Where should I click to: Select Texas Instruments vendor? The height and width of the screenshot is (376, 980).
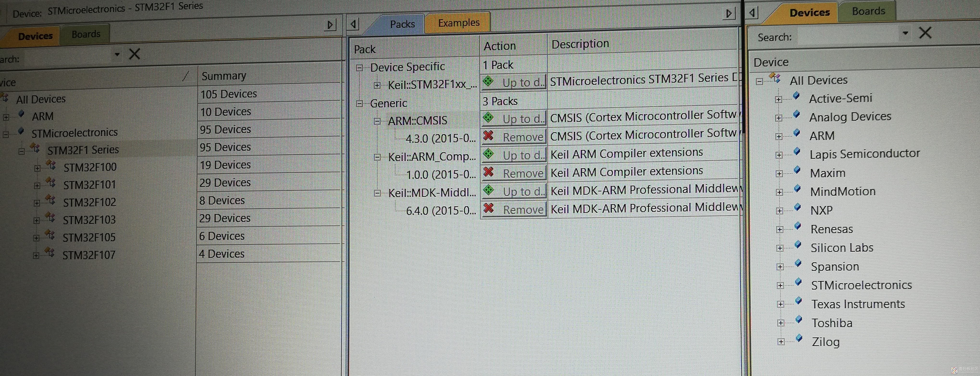858,304
